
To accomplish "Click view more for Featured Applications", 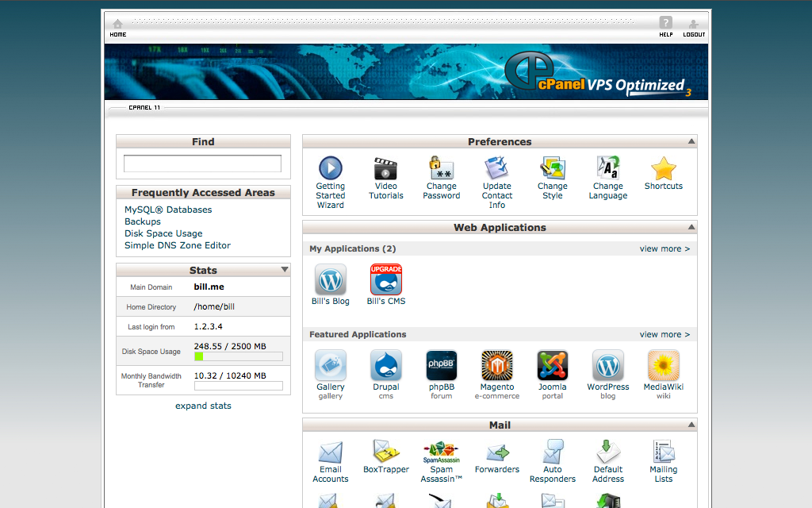I will pyautogui.click(x=665, y=334).
